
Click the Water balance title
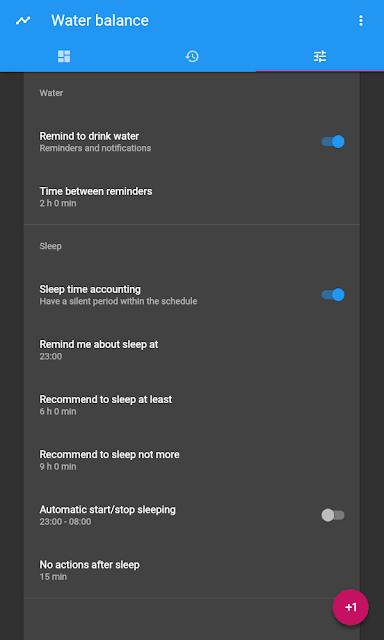tap(100, 20)
